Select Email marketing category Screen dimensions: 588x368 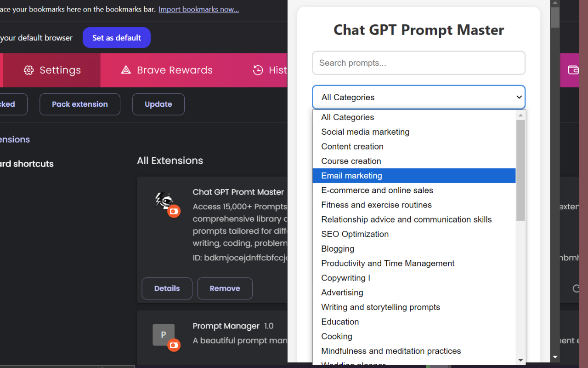[414, 176]
